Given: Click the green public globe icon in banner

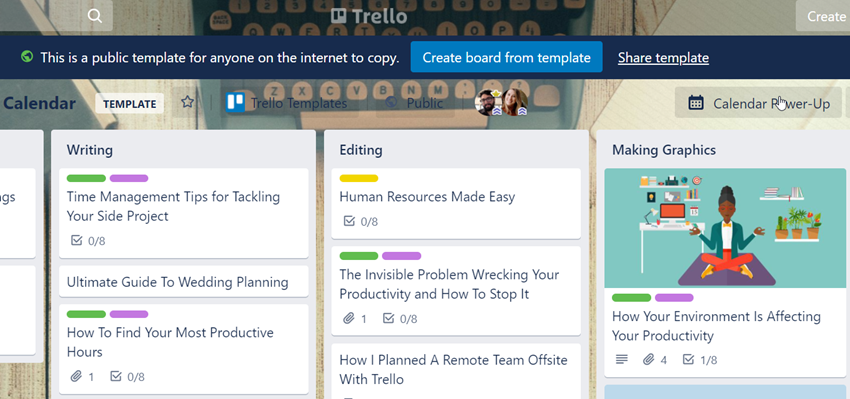Looking at the screenshot, I should click(x=27, y=56).
